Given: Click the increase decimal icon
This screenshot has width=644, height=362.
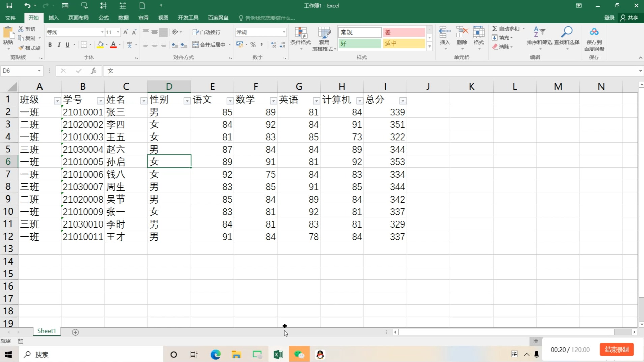Looking at the screenshot, I should [274, 44].
